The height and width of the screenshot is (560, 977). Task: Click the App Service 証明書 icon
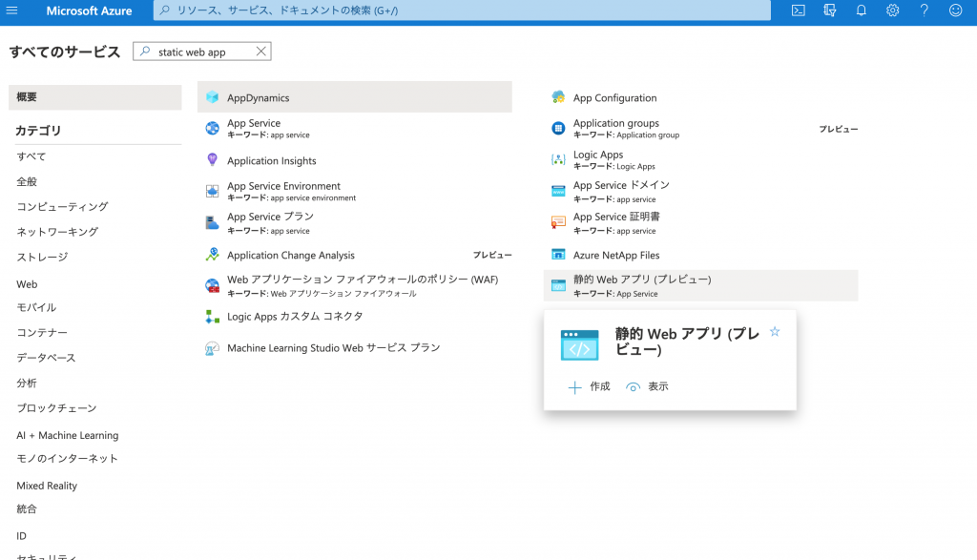click(x=558, y=222)
